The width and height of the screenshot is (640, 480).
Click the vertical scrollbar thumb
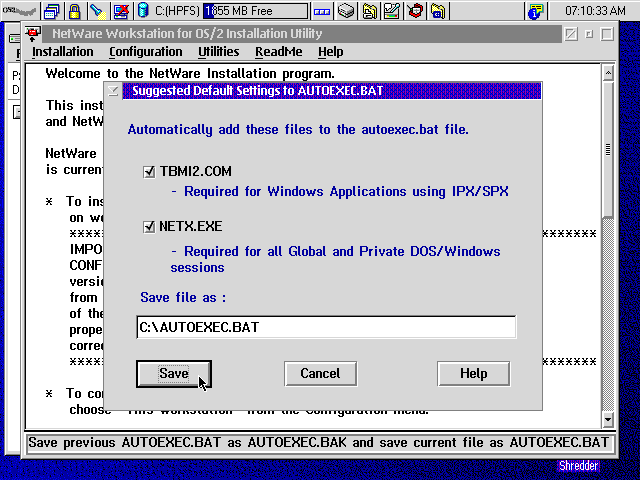point(608,149)
